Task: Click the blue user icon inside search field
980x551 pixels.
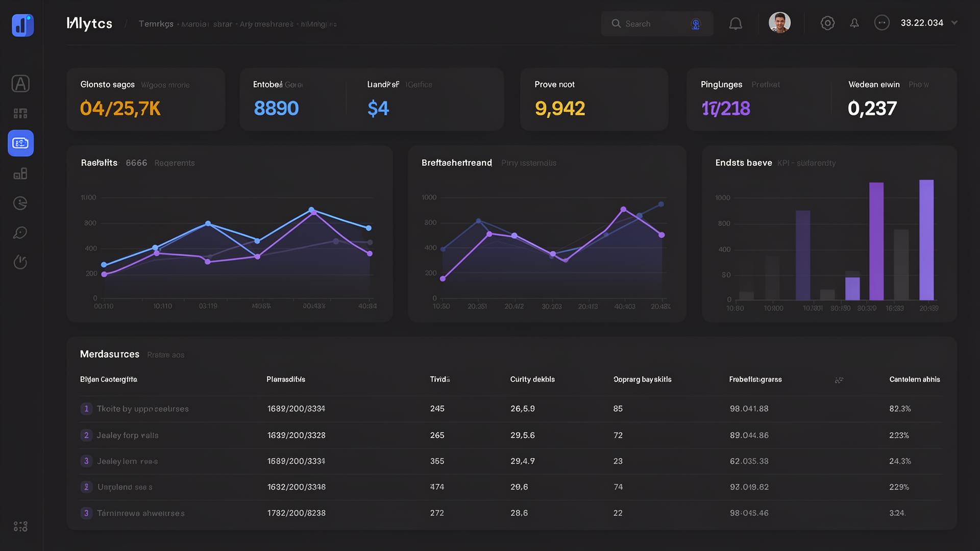Action: click(x=695, y=24)
